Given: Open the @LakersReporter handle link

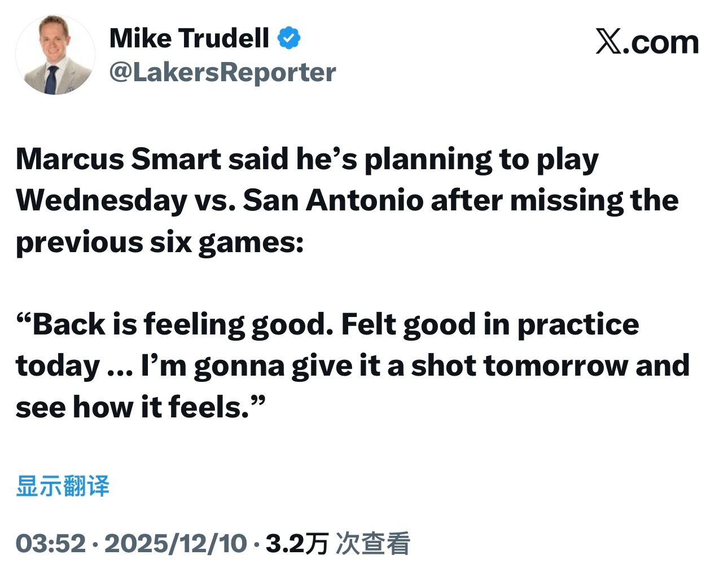Looking at the screenshot, I should click(x=222, y=72).
